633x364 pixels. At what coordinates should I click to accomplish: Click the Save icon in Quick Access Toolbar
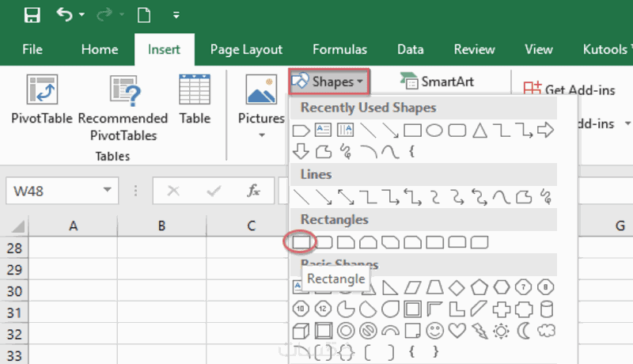[32, 14]
